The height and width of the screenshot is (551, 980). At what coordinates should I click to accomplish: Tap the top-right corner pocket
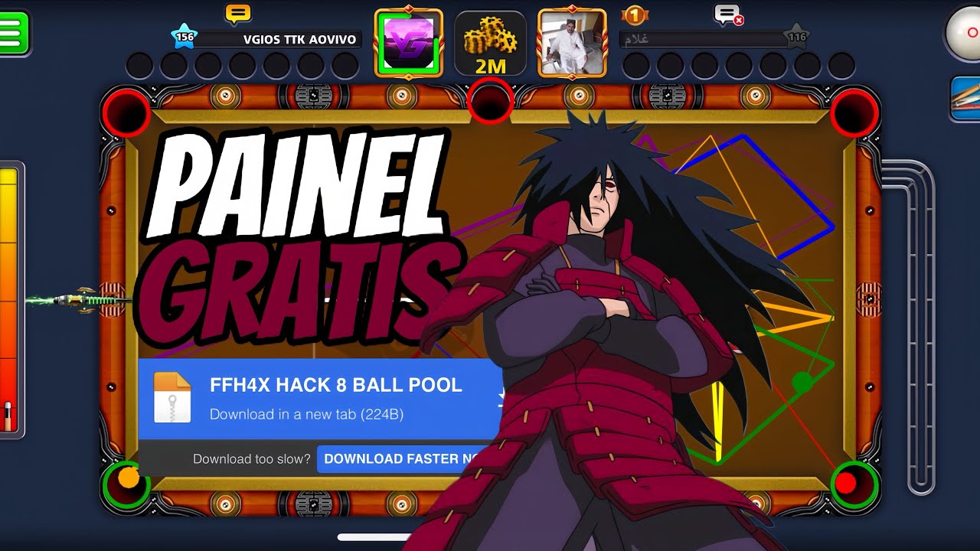pos(854,112)
